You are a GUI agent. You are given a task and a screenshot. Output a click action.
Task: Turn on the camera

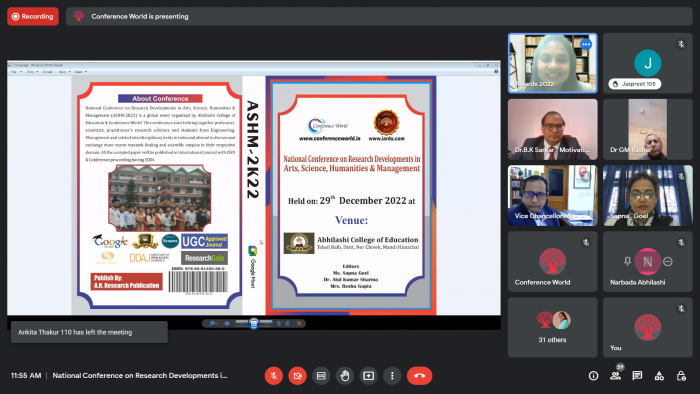(297, 376)
